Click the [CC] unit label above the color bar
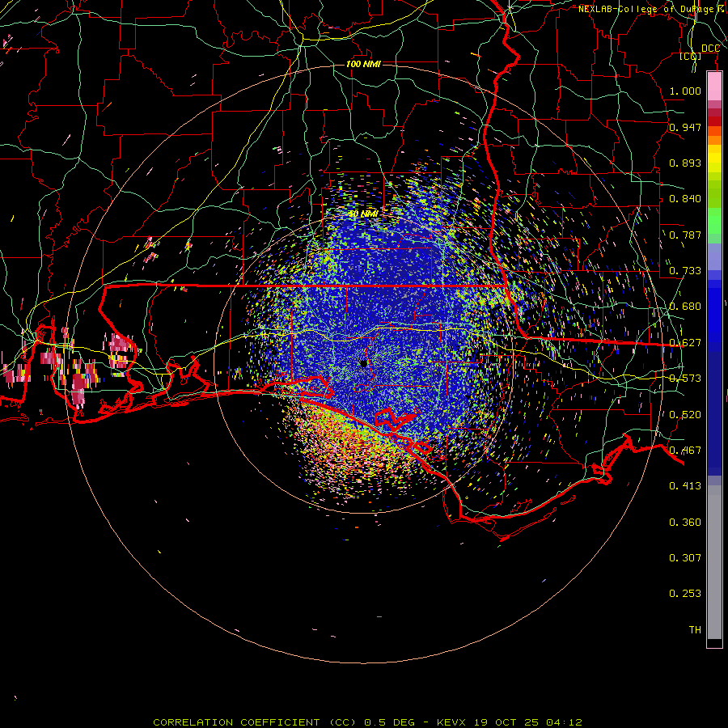This screenshot has width=728, height=728. point(691,56)
